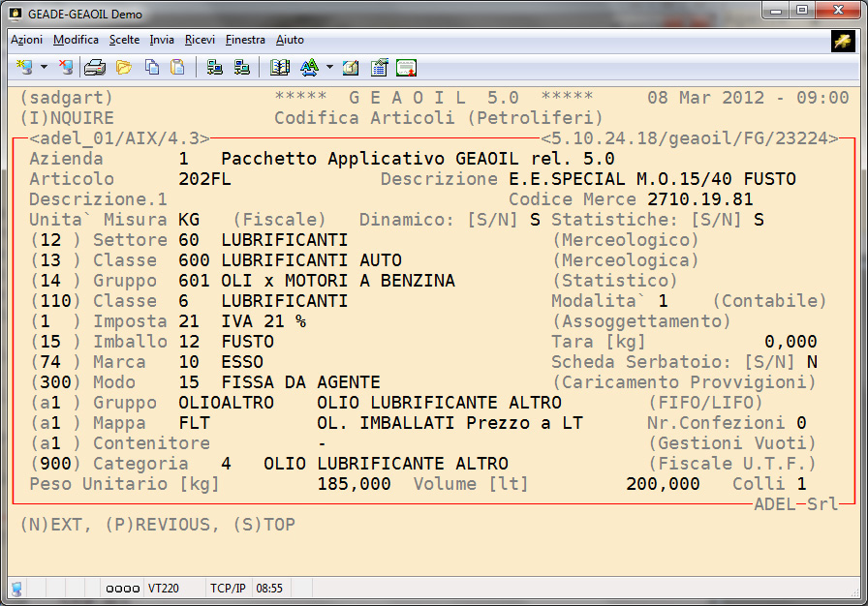Click the Scheda Serbatoio S/N value N
868x606 pixels.
[x=812, y=362]
